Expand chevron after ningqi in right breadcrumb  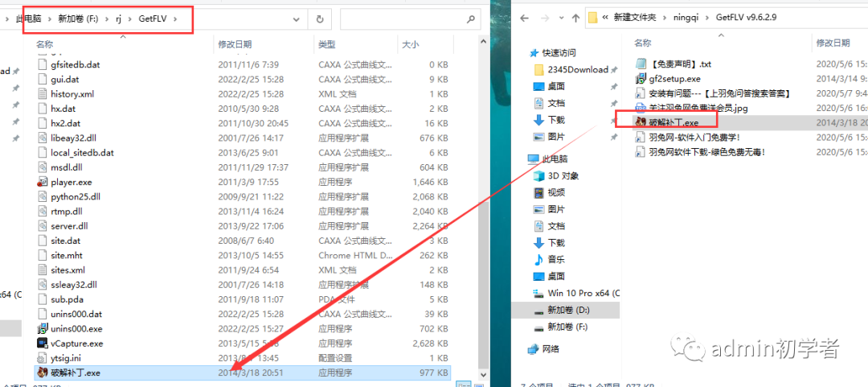coord(707,18)
